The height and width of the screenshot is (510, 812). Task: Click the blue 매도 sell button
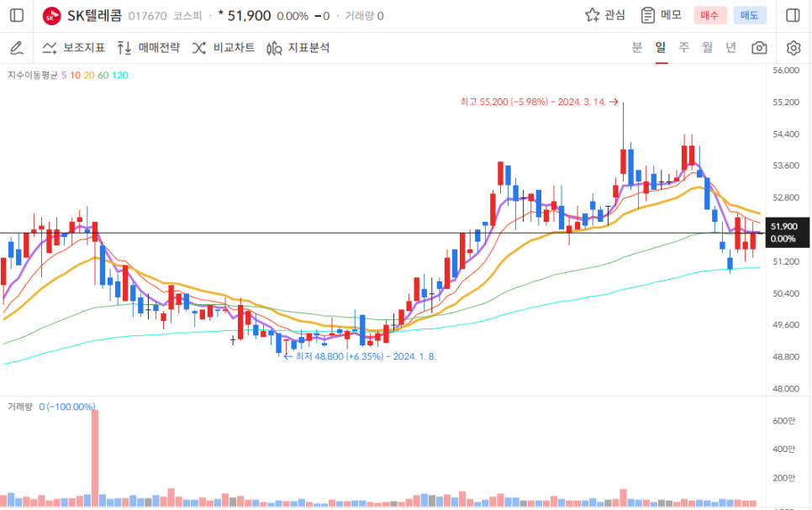click(x=749, y=15)
